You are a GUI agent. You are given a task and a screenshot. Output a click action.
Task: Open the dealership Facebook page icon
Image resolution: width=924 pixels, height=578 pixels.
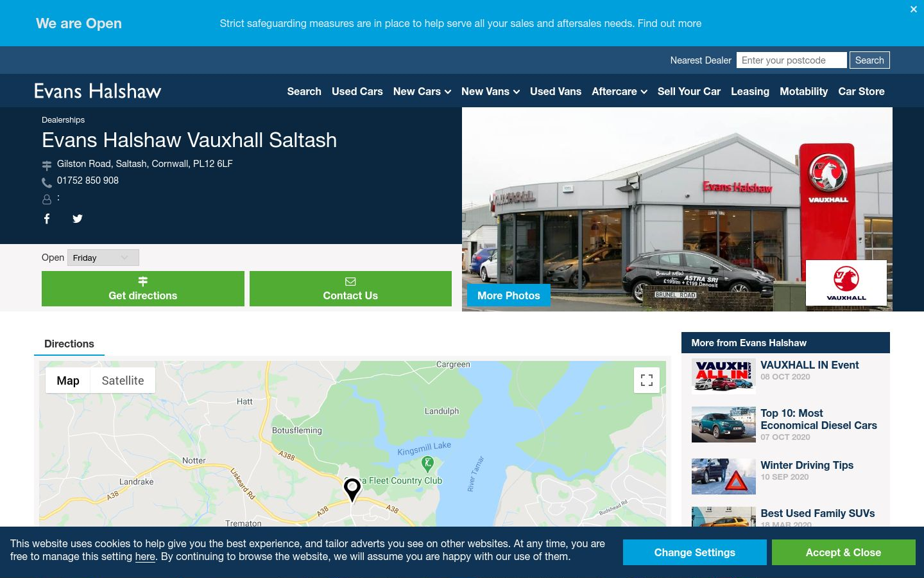coord(47,219)
